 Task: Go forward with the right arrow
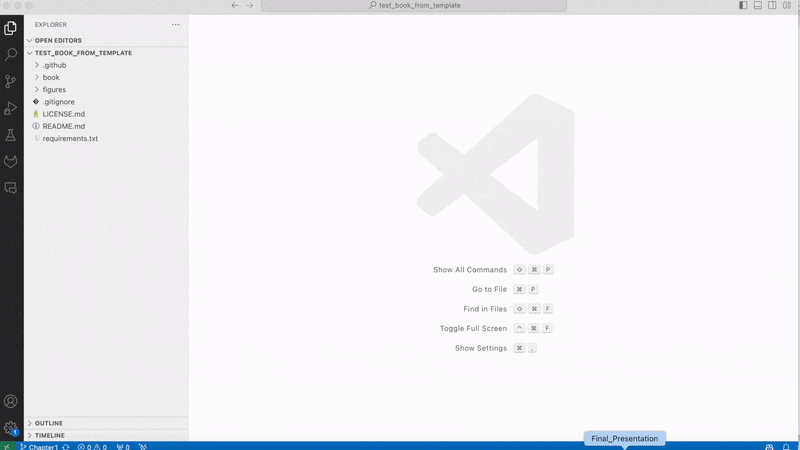point(249,5)
